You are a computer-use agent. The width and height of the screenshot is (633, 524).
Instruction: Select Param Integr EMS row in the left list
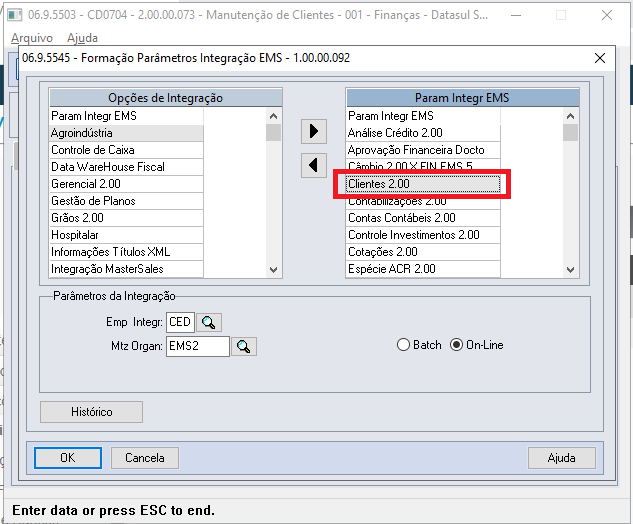pos(126,116)
